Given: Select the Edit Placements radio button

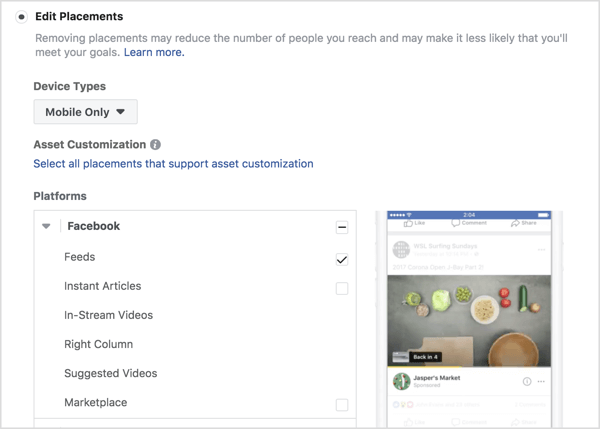Looking at the screenshot, I should pos(21,17).
